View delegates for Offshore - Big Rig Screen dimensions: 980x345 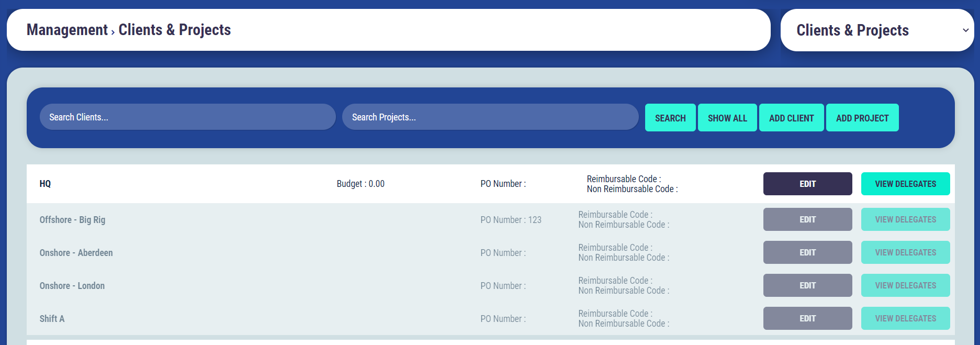coord(905,219)
